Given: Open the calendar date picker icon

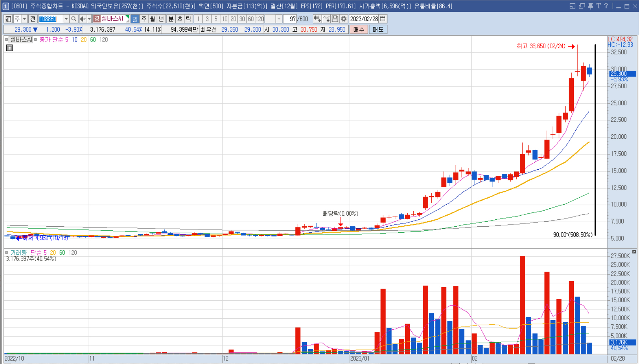Looking at the screenshot, I should point(383,19).
